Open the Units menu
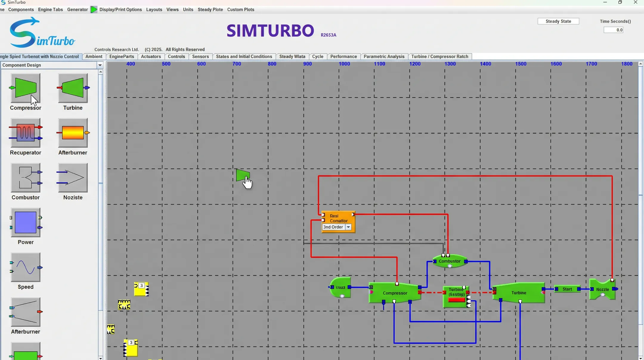The image size is (644, 360). click(188, 10)
